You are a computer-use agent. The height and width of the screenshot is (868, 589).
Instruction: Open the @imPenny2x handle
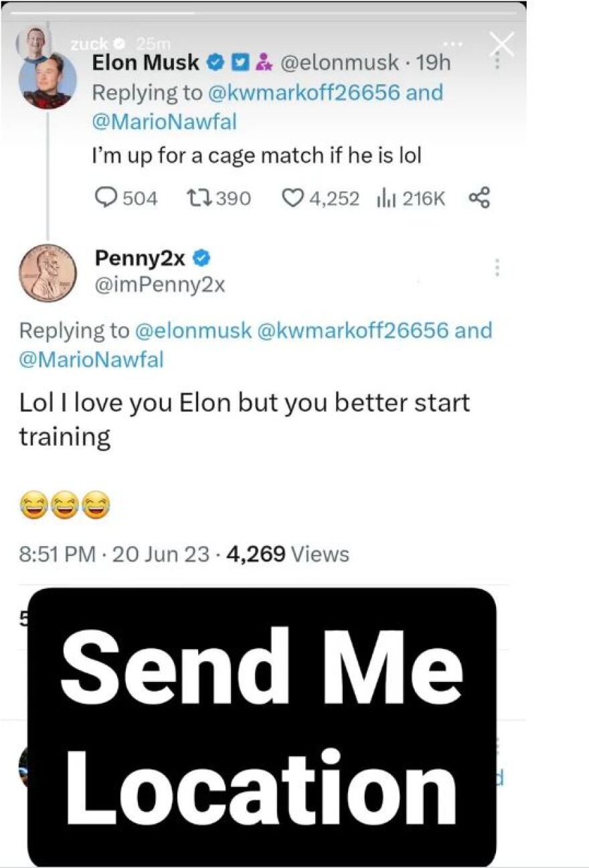160,286
